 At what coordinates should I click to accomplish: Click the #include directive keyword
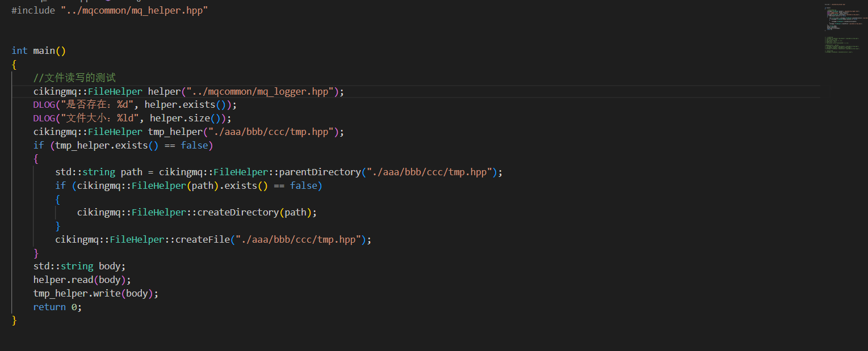click(33, 10)
